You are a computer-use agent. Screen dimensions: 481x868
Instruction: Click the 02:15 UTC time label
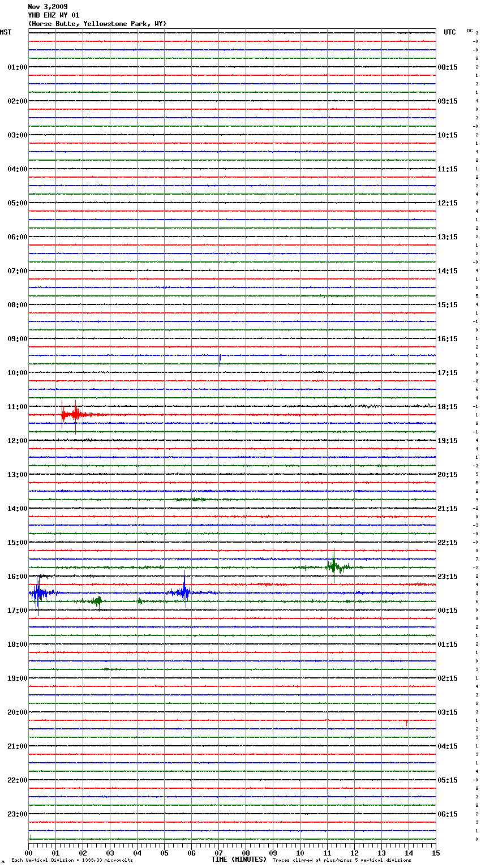pos(448,678)
